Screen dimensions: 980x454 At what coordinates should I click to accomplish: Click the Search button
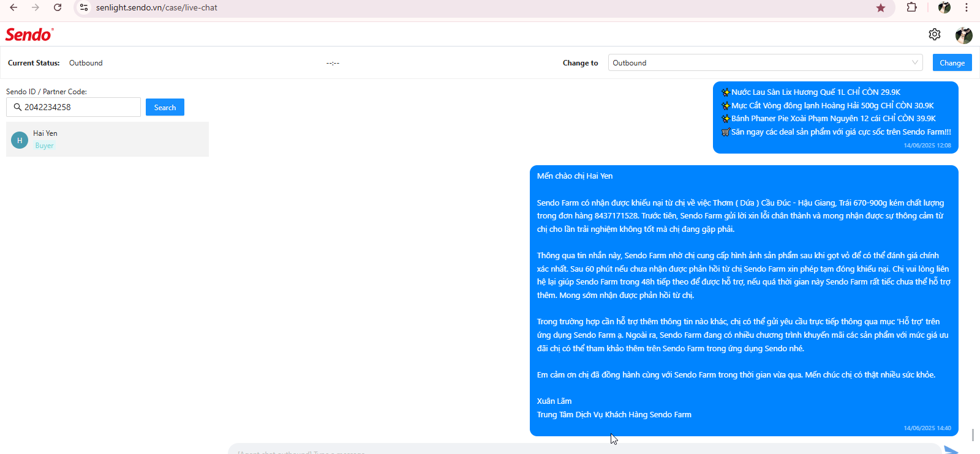[x=165, y=107]
